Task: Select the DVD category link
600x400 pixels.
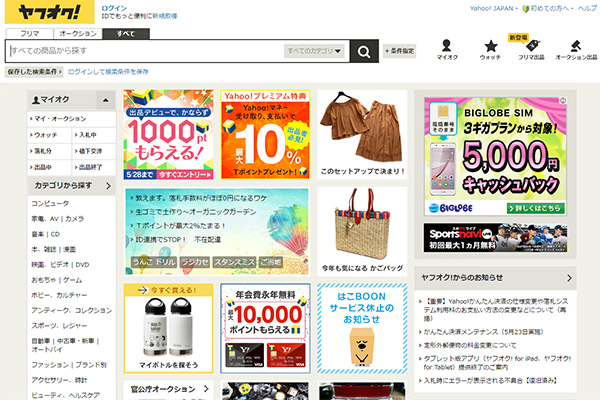Action: click(82, 265)
